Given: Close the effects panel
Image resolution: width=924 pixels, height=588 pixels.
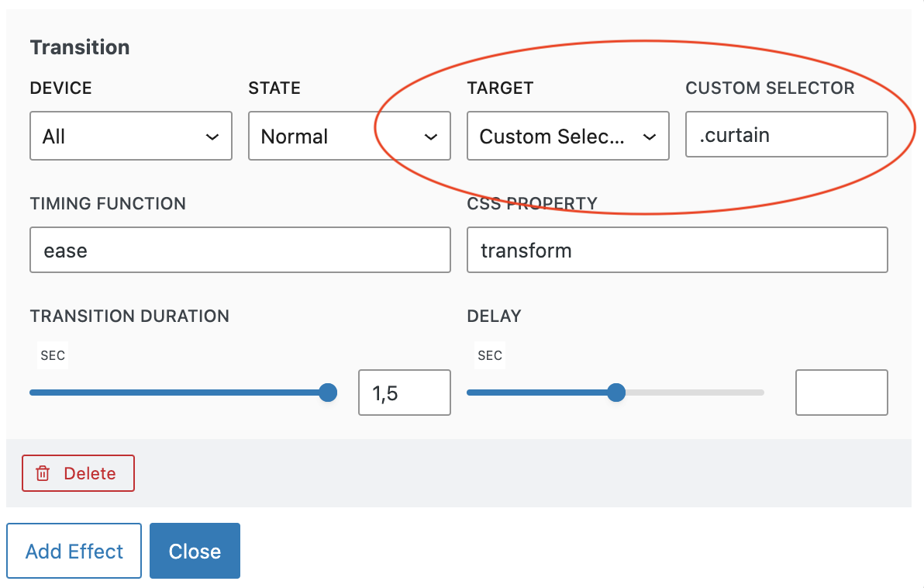Looking at the screenshot, I should [x=195, y=552].
